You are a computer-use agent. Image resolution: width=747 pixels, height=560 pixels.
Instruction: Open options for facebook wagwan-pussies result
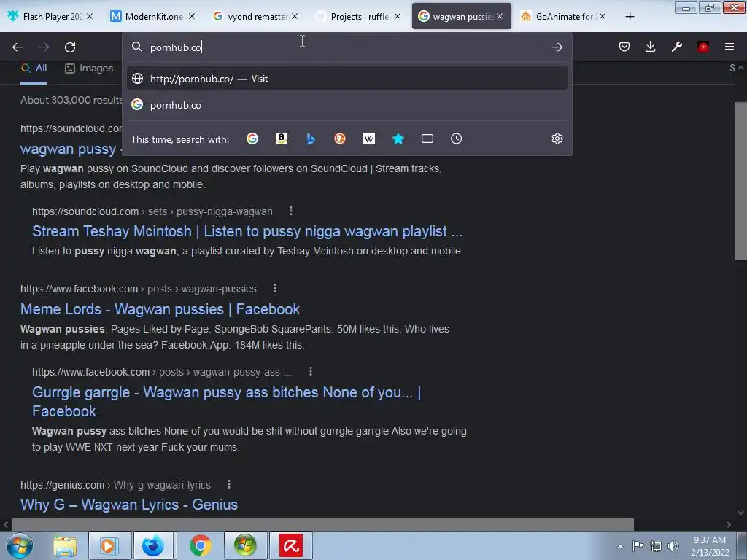pos(275,288)
